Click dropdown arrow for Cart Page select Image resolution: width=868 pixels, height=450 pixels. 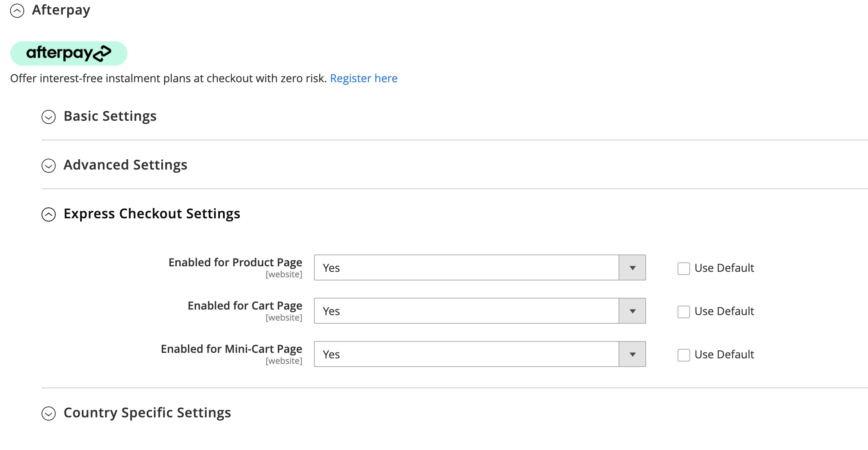(632, 311)
